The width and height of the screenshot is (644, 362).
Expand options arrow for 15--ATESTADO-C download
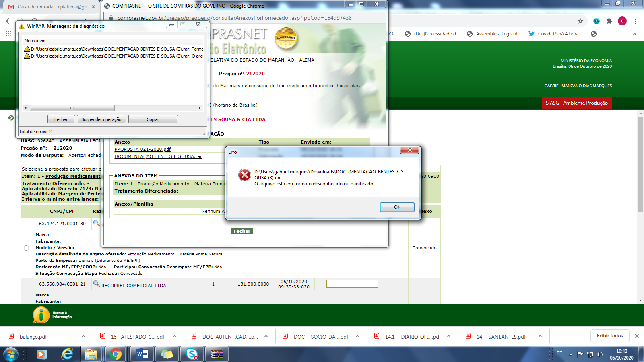(175, 336)
